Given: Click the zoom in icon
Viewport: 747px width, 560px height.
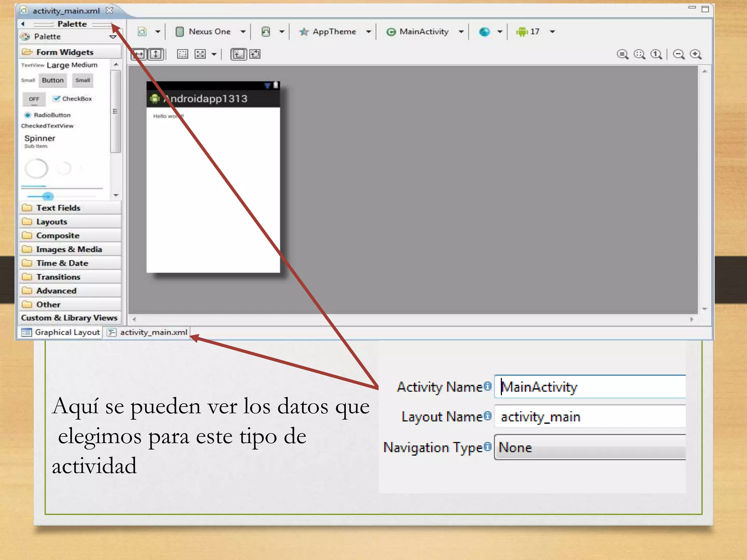Looking at the screenshot, I should (x=696, y=54).
